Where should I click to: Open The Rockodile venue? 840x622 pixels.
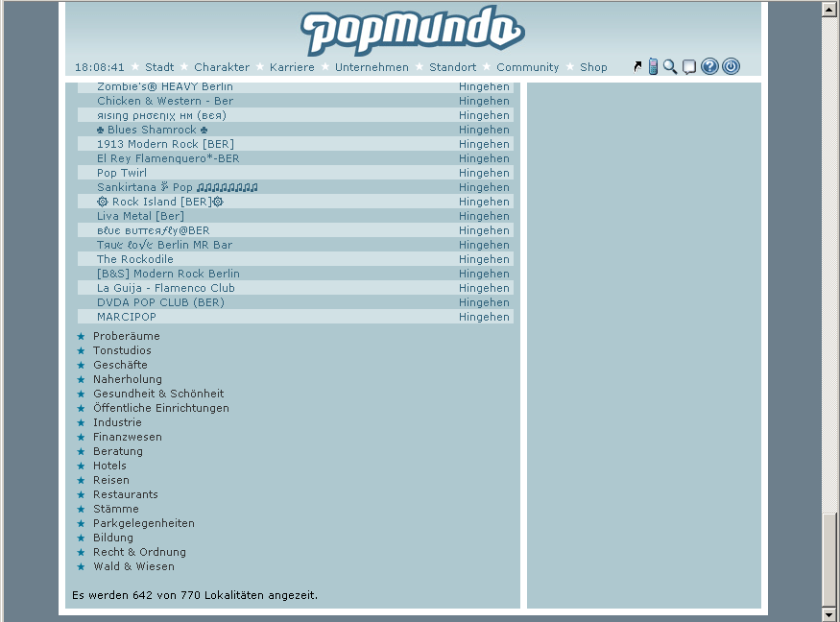coord(135,259)
